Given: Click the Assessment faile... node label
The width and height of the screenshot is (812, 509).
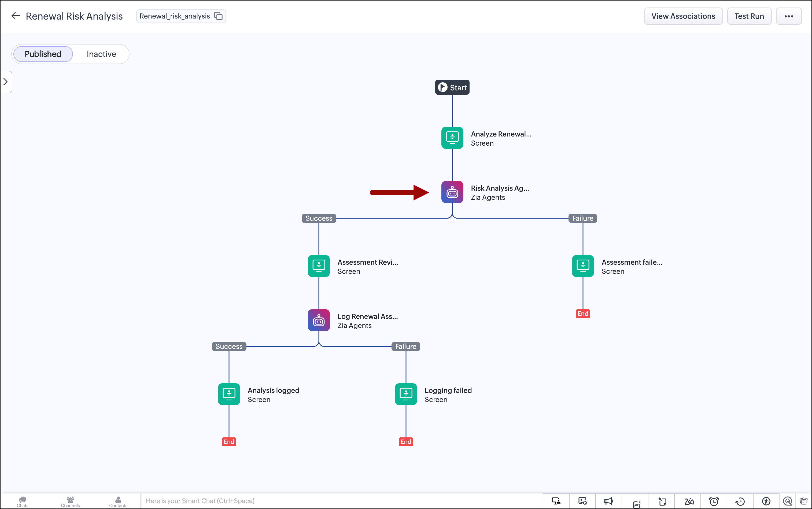Looking at the screenshot, I should pos(632,262).
